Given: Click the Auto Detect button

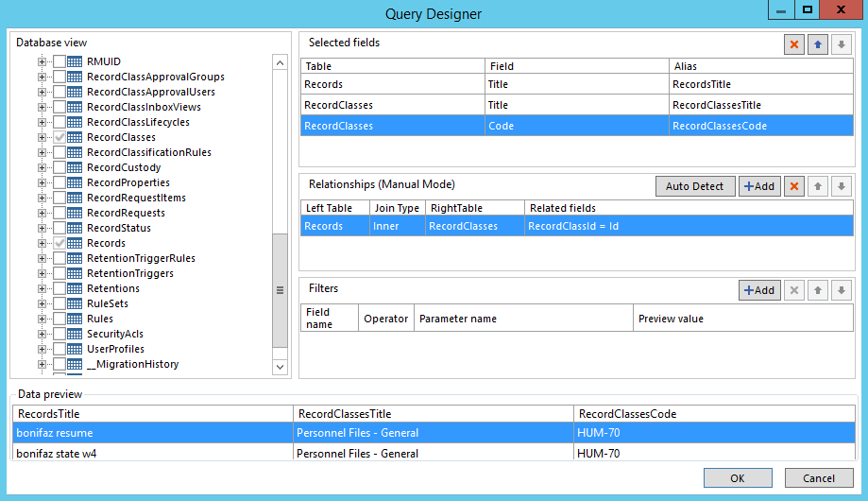Looking at the screenshot, I should coord(694,186).
